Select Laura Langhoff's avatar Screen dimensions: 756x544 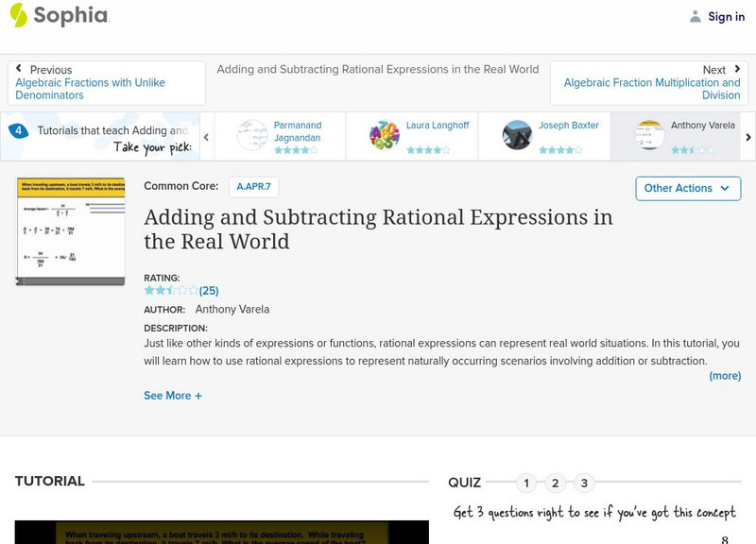pyautogui.click(x=385, y=135)
